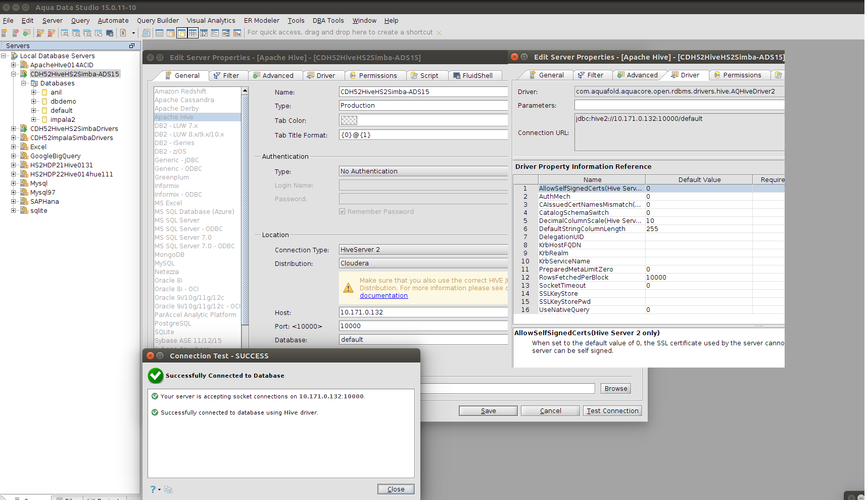868x500 pixels.
Task: Click the Save button
Action: (488, 411)
